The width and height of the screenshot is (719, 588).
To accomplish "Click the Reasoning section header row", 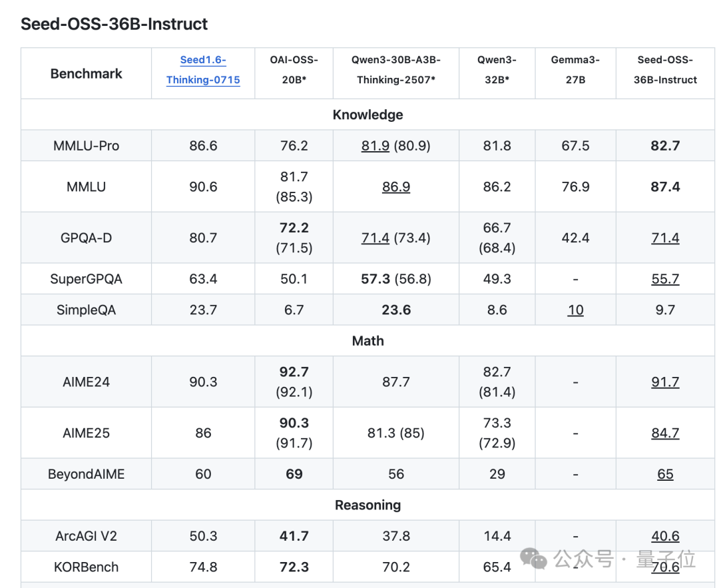I will (x=367, y=505).
